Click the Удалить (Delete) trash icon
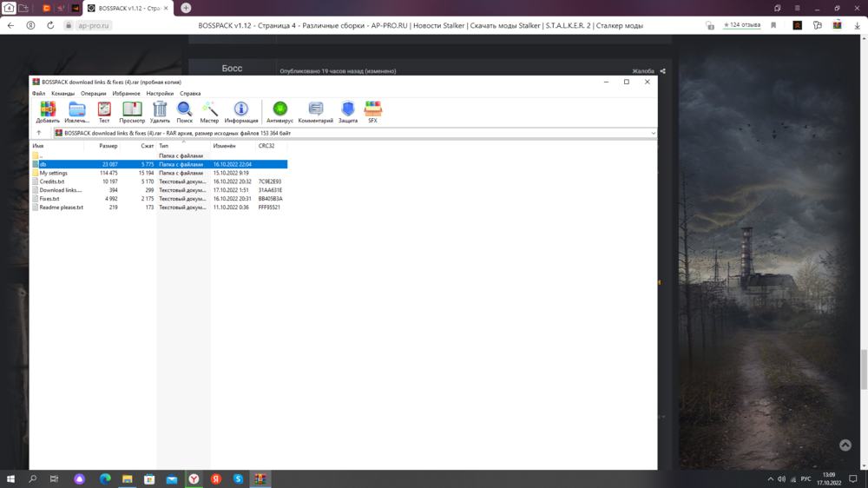This screenshot has width=868, height=488. (160, 111)
